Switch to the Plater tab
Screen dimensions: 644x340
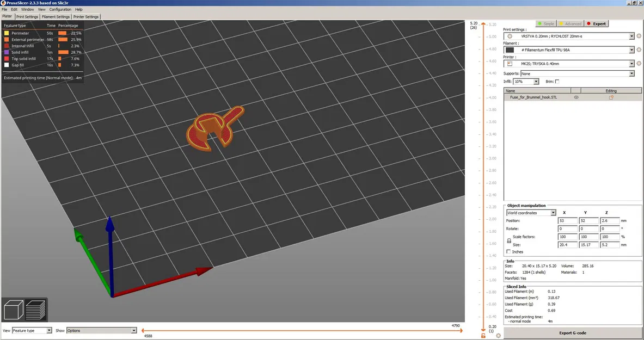[x=8, y=16]
